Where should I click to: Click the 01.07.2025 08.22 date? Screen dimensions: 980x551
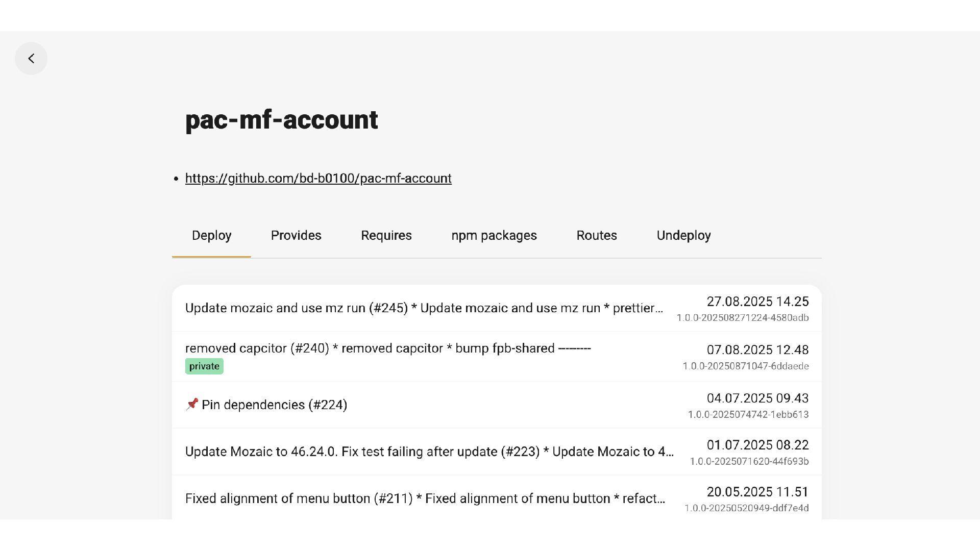point(757,445)
